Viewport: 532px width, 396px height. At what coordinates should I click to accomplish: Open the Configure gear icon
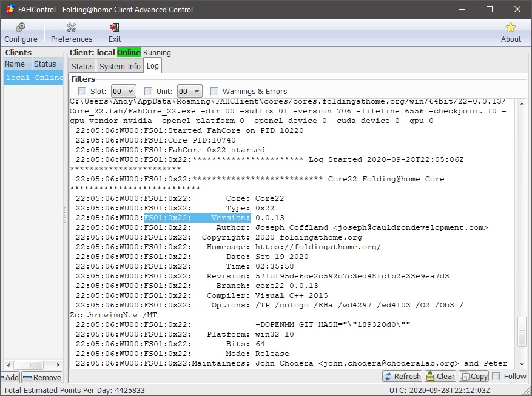click(21, 27)
